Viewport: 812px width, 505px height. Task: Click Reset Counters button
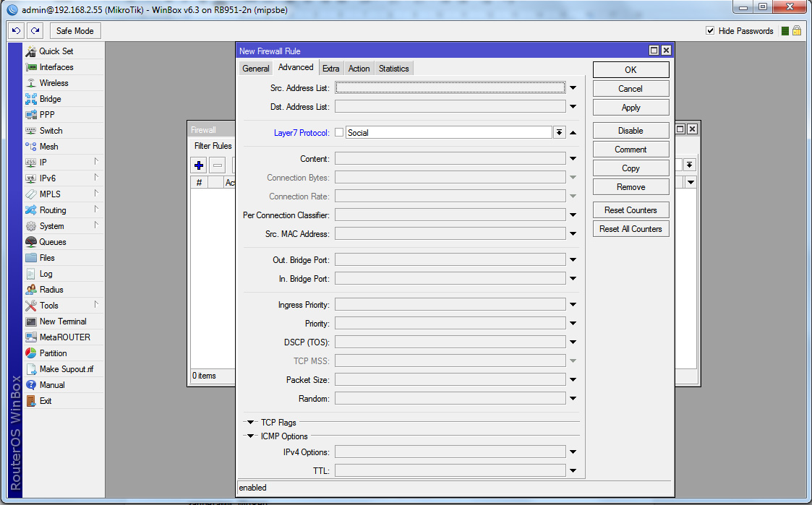[631, 210]
